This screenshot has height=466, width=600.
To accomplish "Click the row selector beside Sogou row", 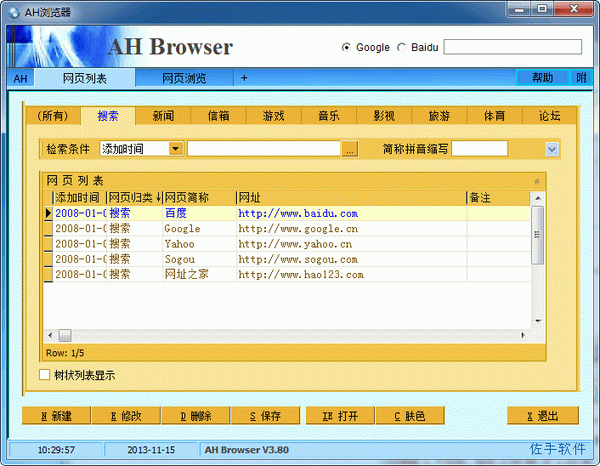I will [x=48, y=259].
